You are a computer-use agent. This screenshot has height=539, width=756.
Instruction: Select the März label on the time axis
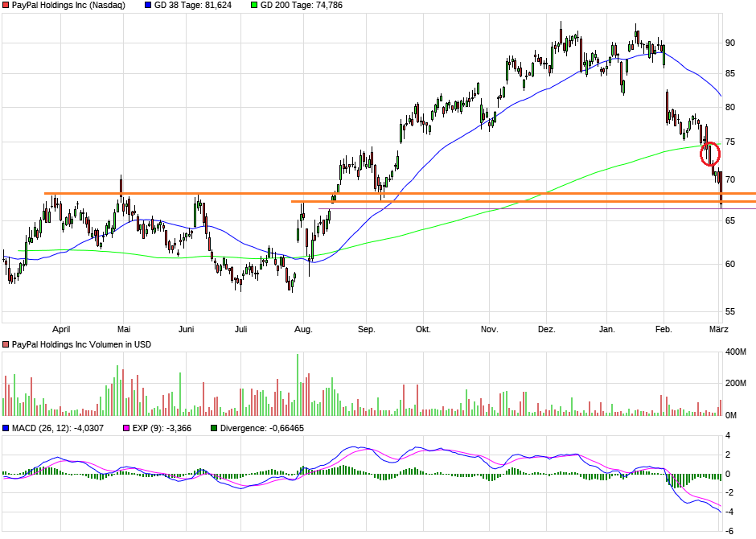pos(718,328)
